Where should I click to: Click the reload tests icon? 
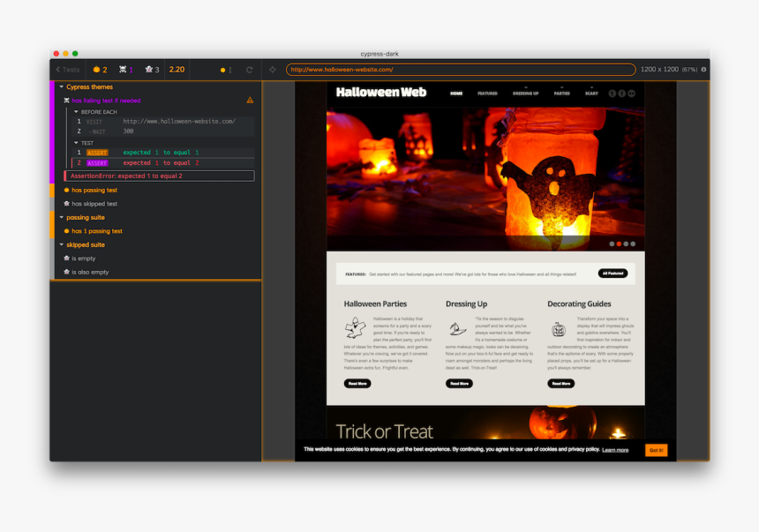(x=250, y=70)
